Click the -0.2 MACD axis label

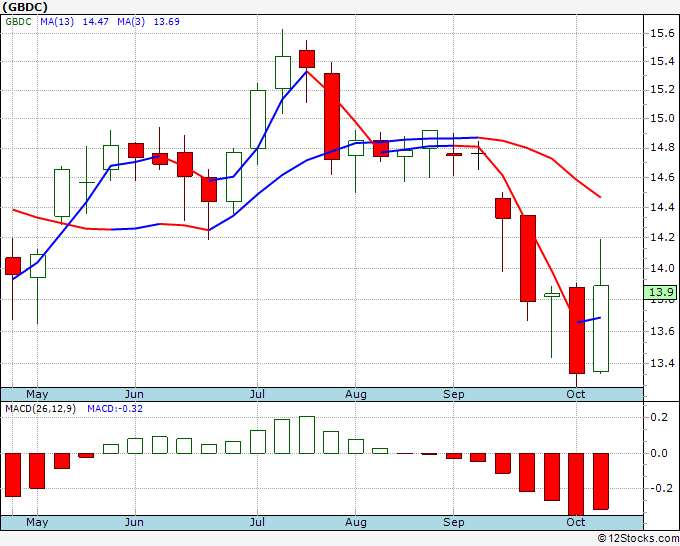[x=659, y=488]
